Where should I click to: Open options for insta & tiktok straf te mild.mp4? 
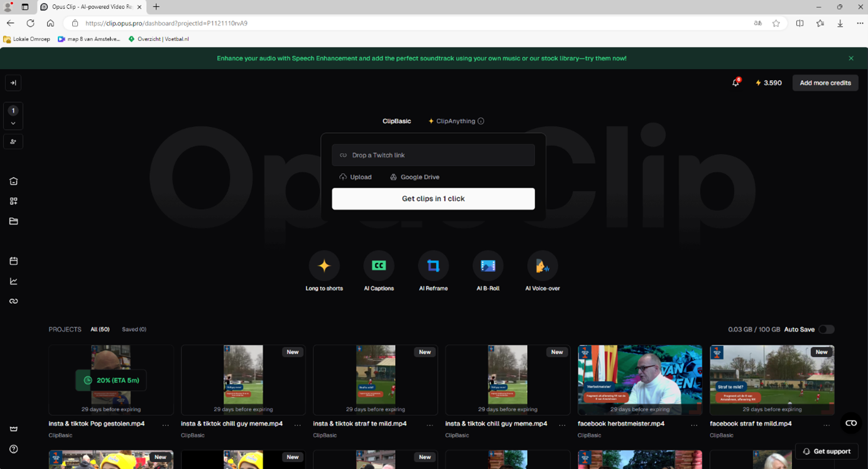430,424
